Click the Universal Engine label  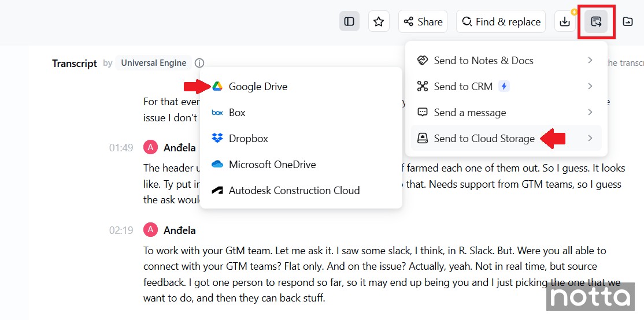pos(153,63)
